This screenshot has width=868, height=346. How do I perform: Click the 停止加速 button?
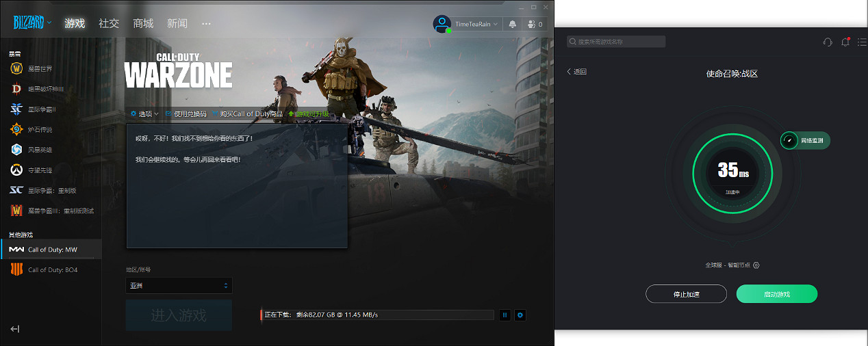coord(685,294)
